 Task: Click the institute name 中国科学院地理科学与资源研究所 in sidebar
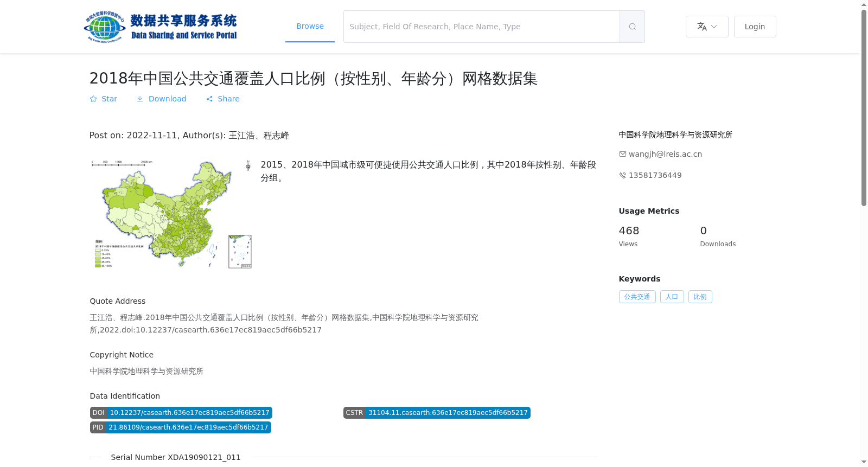click(675, 135)
